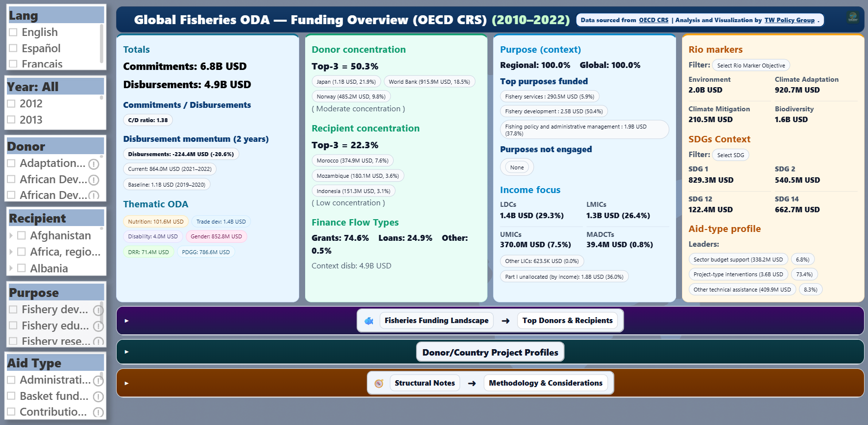Viewport: 868px width, 425px height.
Task: Click the Sector budget support chip
Action: point(738,260)
